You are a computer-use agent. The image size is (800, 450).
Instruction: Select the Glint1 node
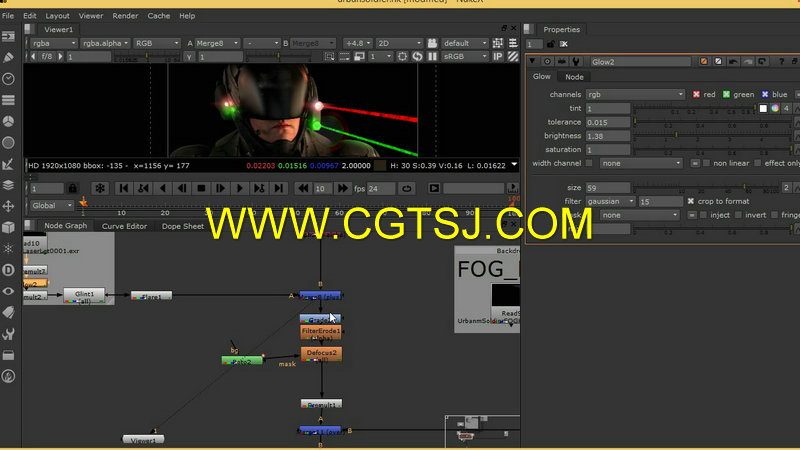click(84, 296)
